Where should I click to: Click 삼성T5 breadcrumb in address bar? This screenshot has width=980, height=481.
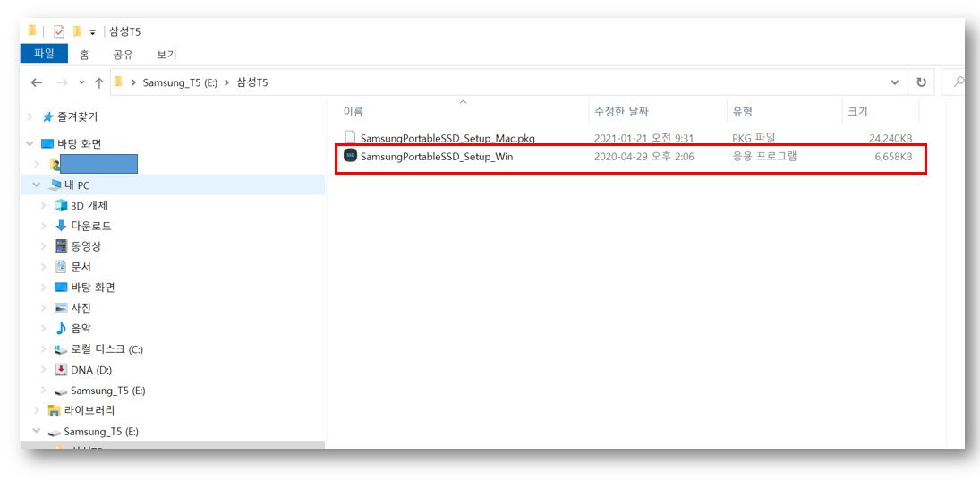click(251, 82)
